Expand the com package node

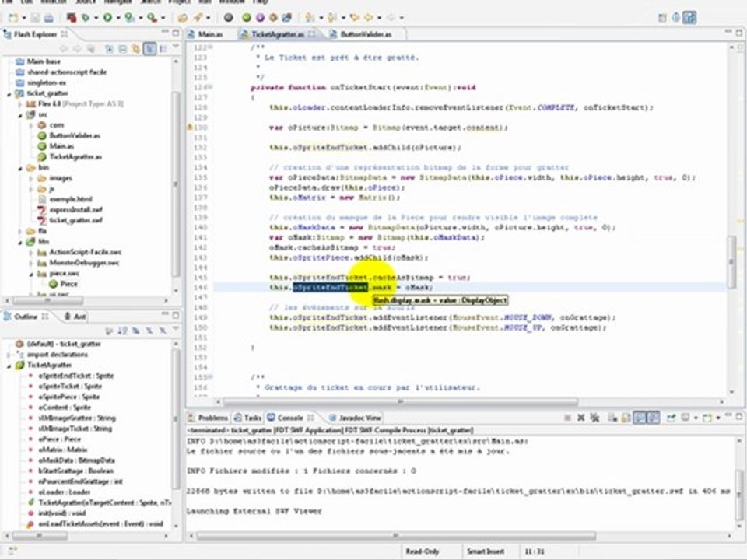[31, 125]
